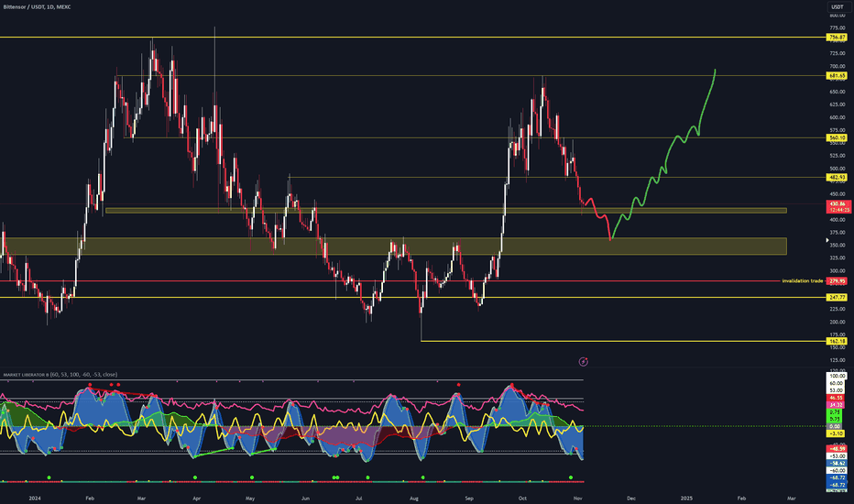Click the Bittensor / USDT, 1D, MEXC title
The image size is (854, 504).
pos(37,7)
